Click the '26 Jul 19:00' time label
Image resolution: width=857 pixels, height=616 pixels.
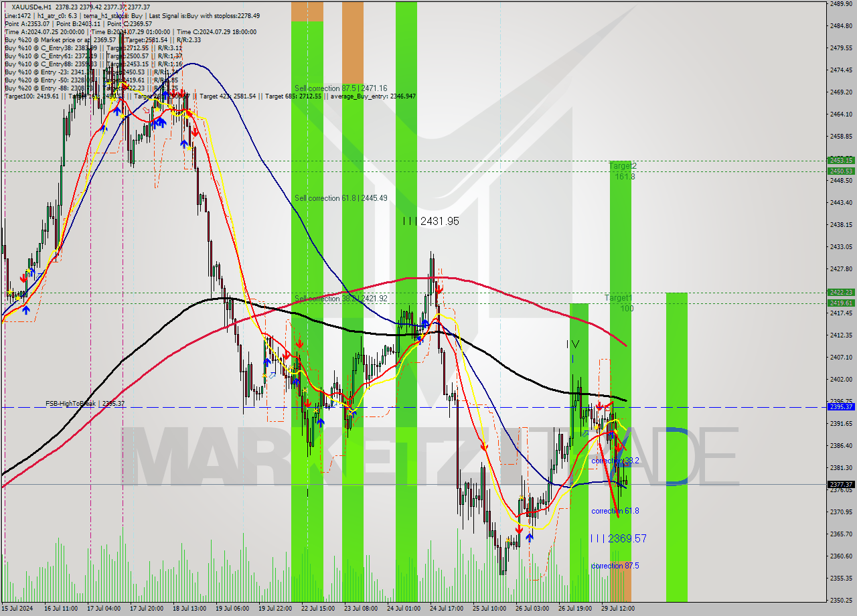click(x=575, y=609)
